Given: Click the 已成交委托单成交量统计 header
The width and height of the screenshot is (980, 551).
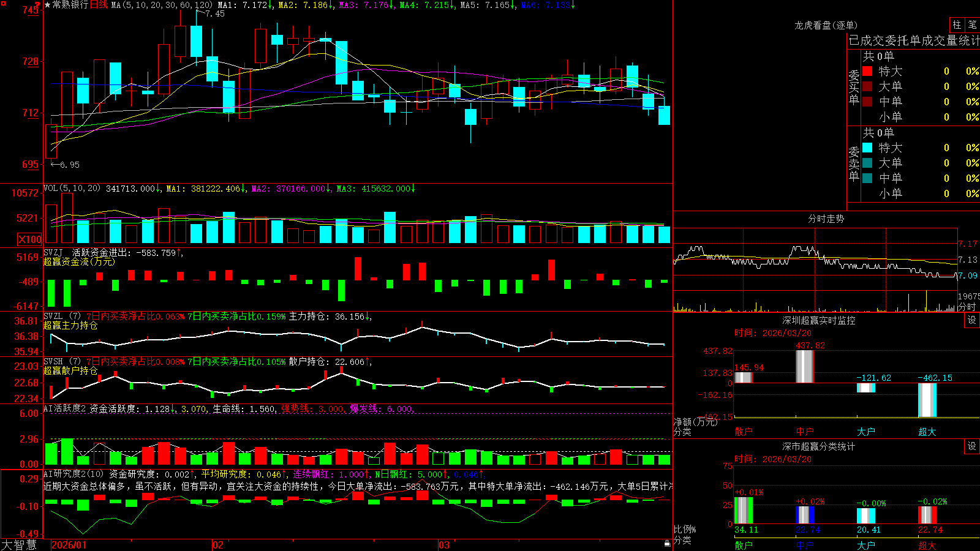Looking at the screenshot, I should tap(914, 40).
